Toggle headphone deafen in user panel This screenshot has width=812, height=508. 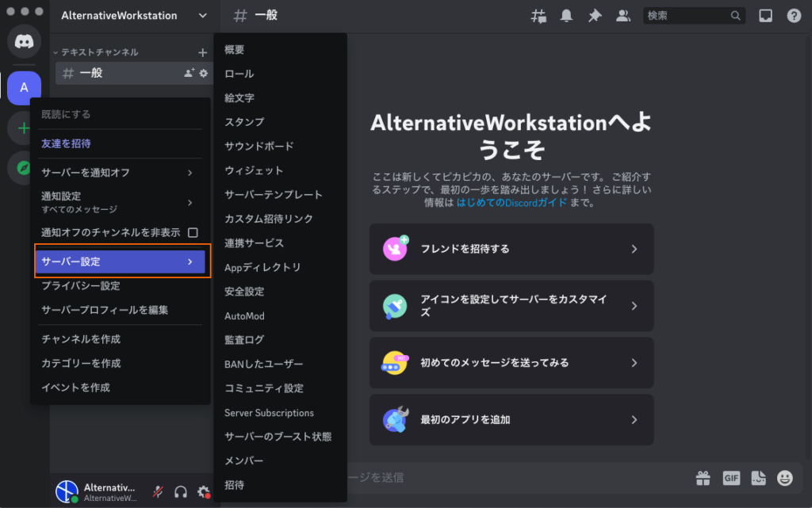[x=181, y=492]
